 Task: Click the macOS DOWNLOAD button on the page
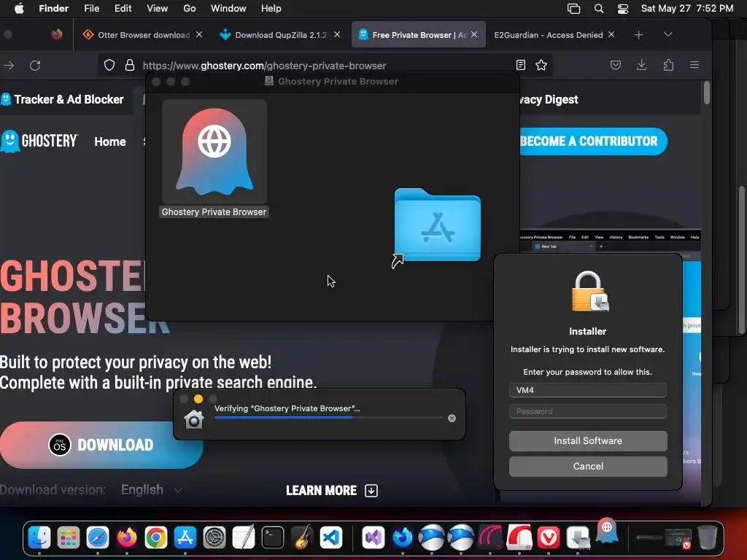(x=101, y=445)
